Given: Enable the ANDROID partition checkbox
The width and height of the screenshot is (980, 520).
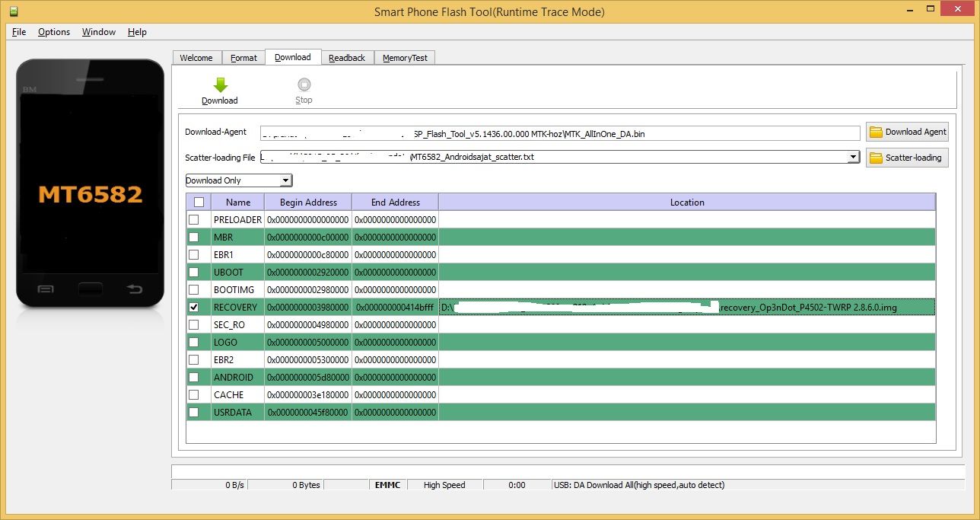Looking at the screenshot, I should point(194,377).
